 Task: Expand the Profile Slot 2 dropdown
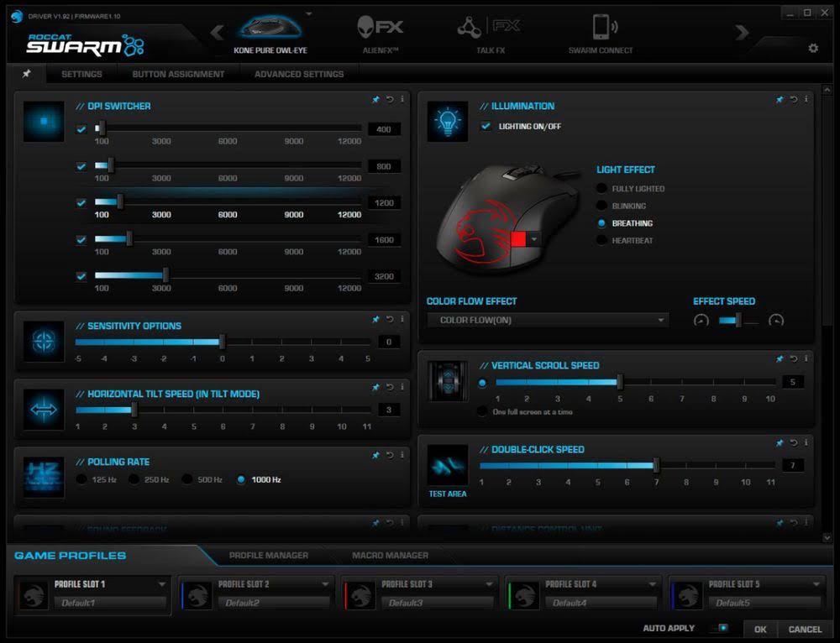(325, 584)
